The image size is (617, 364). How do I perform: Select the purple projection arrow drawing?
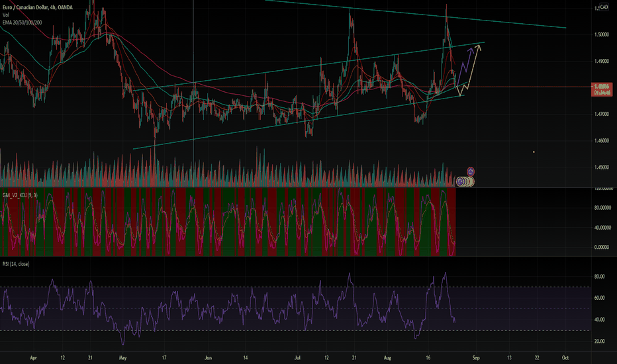click(464, 67)
